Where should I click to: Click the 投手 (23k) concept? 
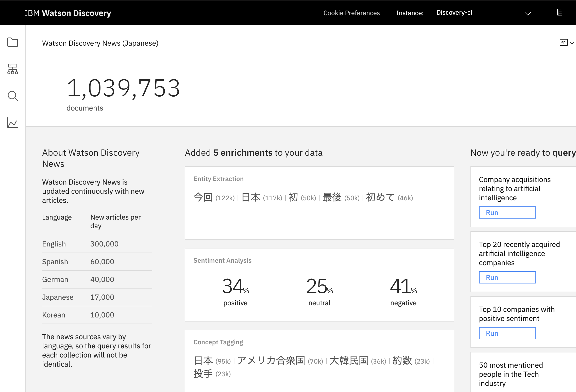[212, 374]
